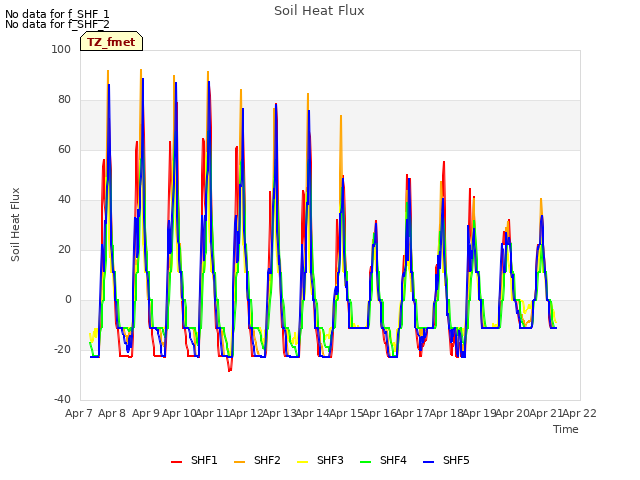Click the Apr 15 x-axis tick label

[346, 413]
